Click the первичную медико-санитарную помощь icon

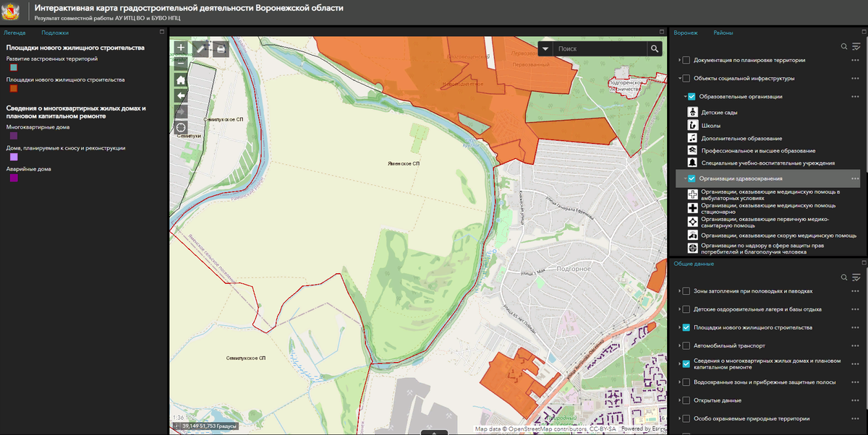point(692,221)
